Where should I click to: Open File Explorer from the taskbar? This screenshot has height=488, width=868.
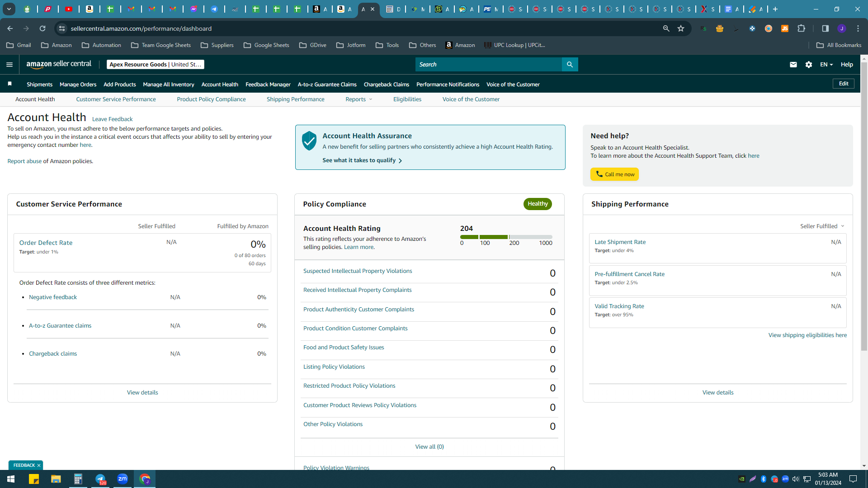point(56,479)
